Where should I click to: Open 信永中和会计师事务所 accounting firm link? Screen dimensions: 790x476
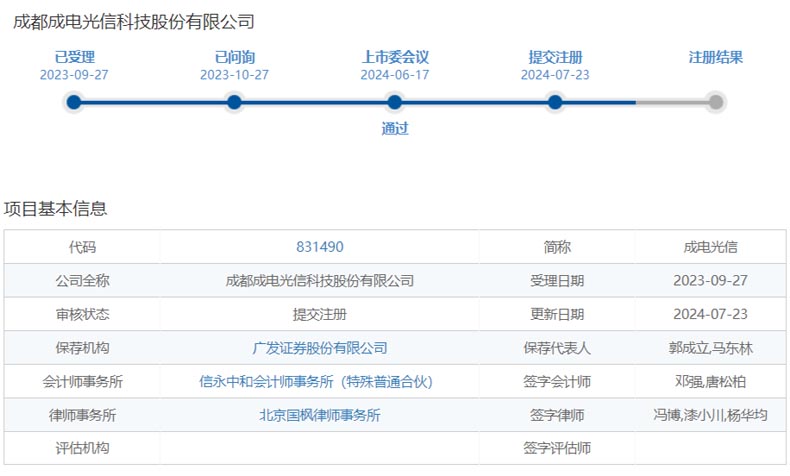[316, 382]
